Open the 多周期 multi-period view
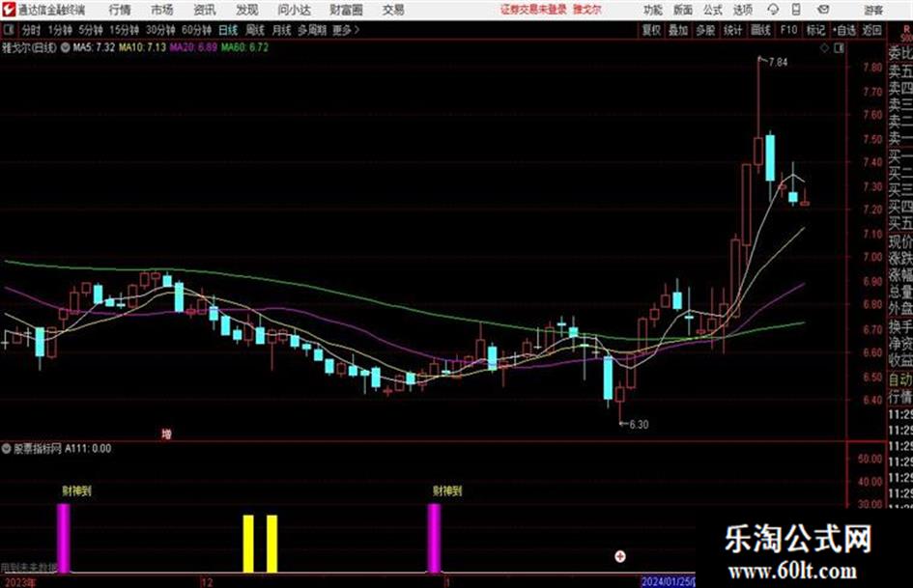The height and width of the screenshot is (588, 913). 312,30
